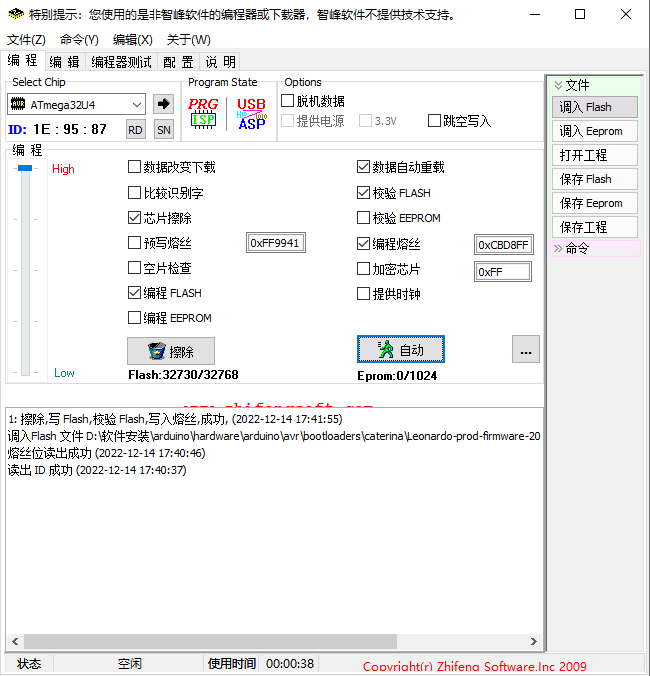The height and width of the screenshot is (676, 650).
Task: Click the app icon in title bar
Action: (16, 14)
